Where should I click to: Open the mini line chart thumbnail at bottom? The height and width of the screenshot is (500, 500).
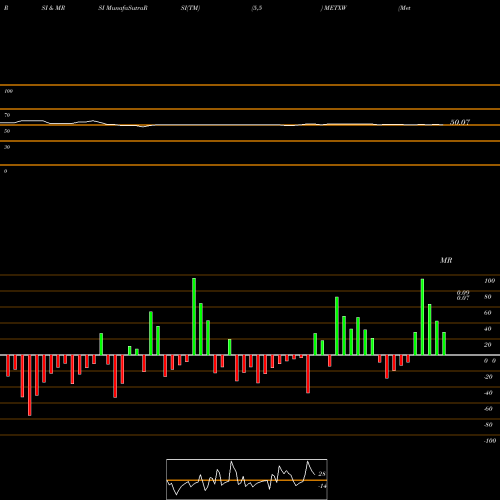click(247, 479)
